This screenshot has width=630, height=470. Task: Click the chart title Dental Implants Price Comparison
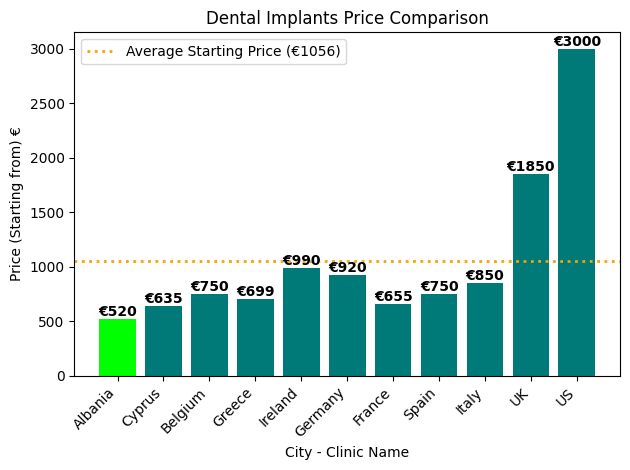point(347,18)
